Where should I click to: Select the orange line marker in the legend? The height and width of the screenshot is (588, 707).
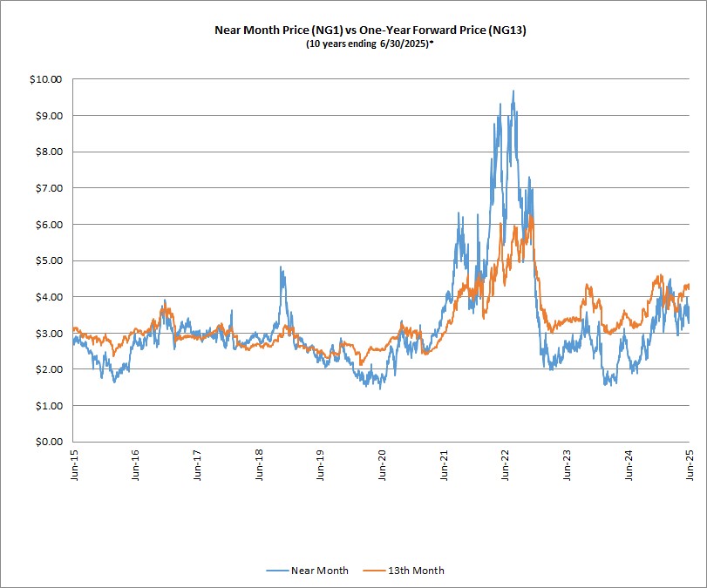coord(374,571)
